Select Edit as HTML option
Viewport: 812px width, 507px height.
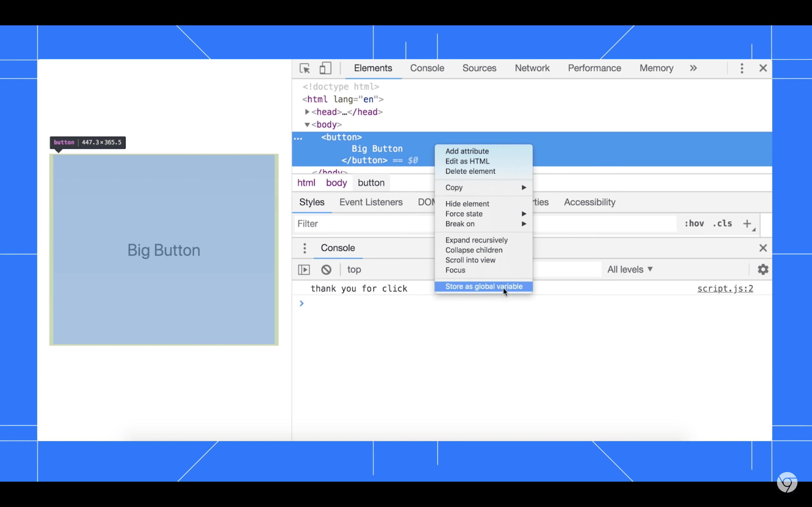tap(468, 161)
